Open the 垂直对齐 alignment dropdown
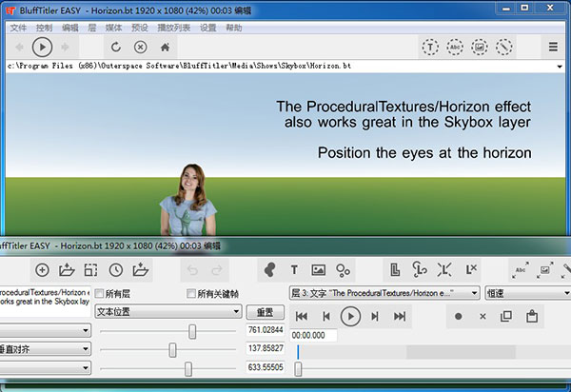 pyautogui.click(x=44, y=349)
